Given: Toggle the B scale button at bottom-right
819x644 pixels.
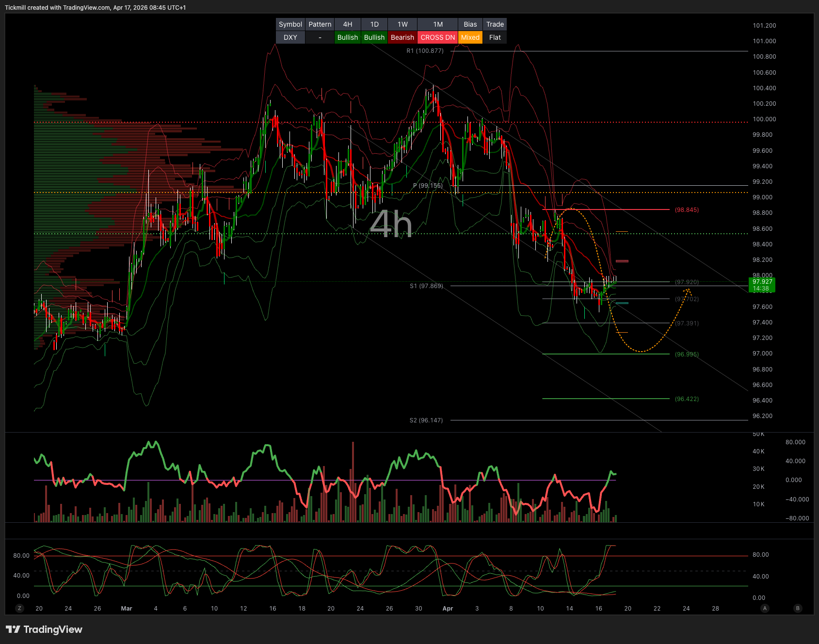Looking at the screenshot, I should (798, 608).
